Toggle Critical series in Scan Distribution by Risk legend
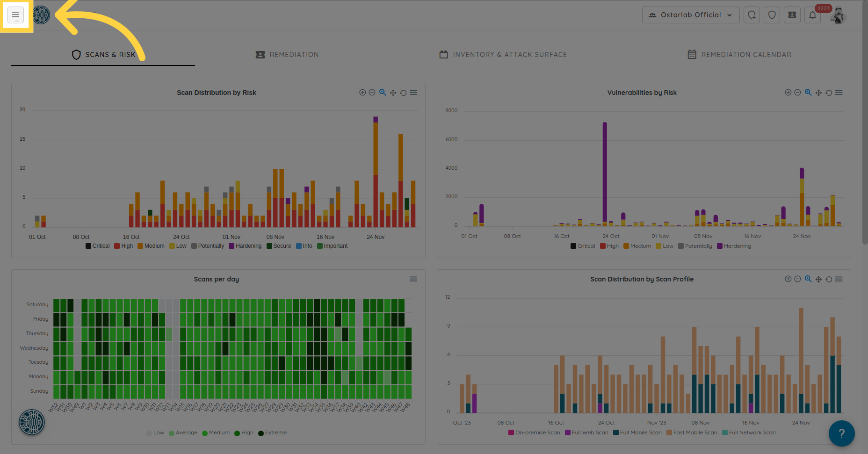The image size is (868, 454). point(97,246)
